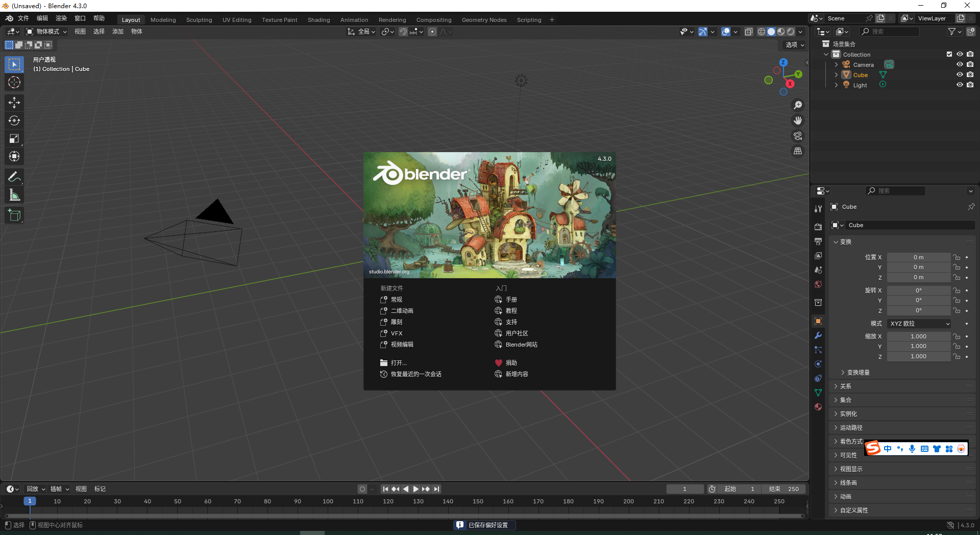Image resolution: width=980 pixels, height=535 pixels.
Task: Select the Move tool in the viewport toolbar
Action: click(x=14, y=103)
